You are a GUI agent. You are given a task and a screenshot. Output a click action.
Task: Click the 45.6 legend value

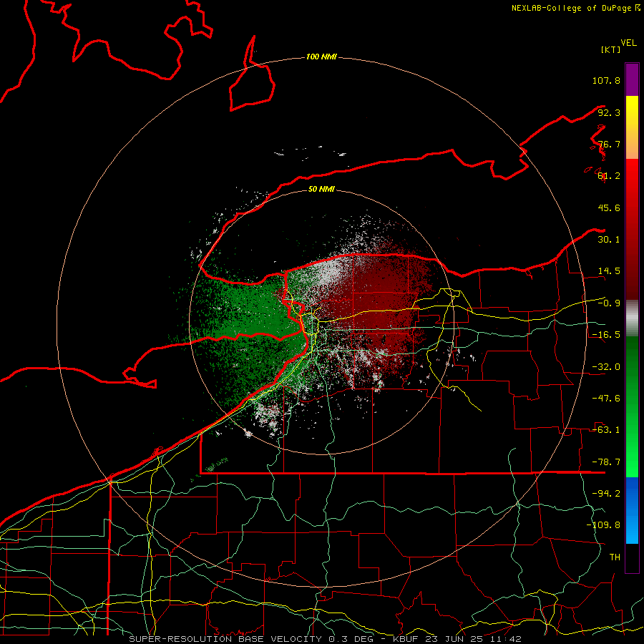tap(609, 208)
